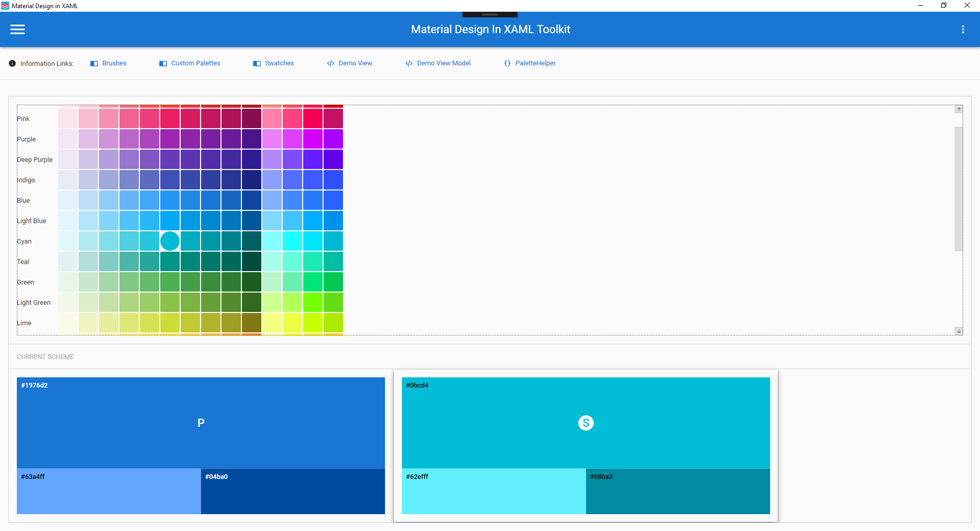The height and width of the screenshot is (531, 980).
Task: Select the deepest Indigo swatch
Action: 251,180
